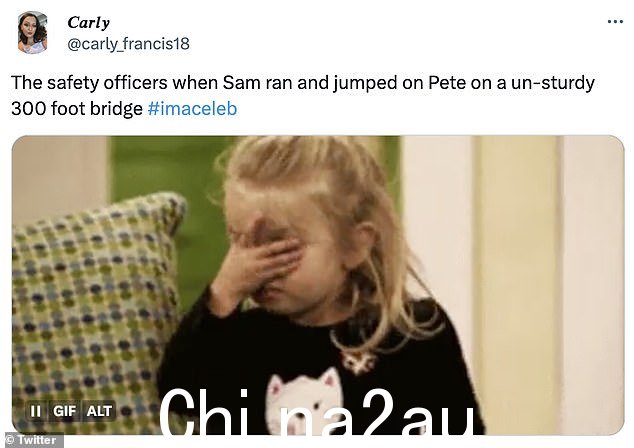Click the Carly display name
634x448 pixels.
[89, 23]
